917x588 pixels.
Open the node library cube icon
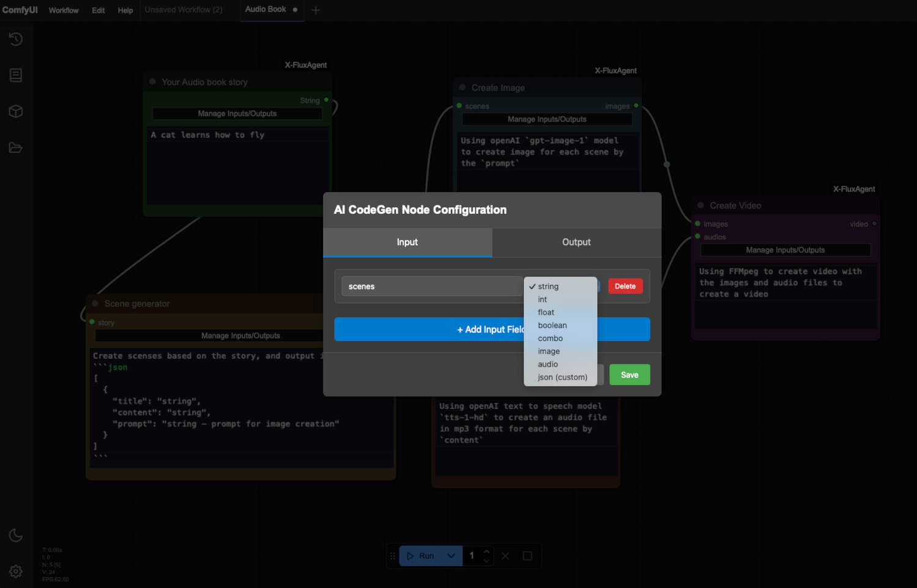[x=16, y=111]
